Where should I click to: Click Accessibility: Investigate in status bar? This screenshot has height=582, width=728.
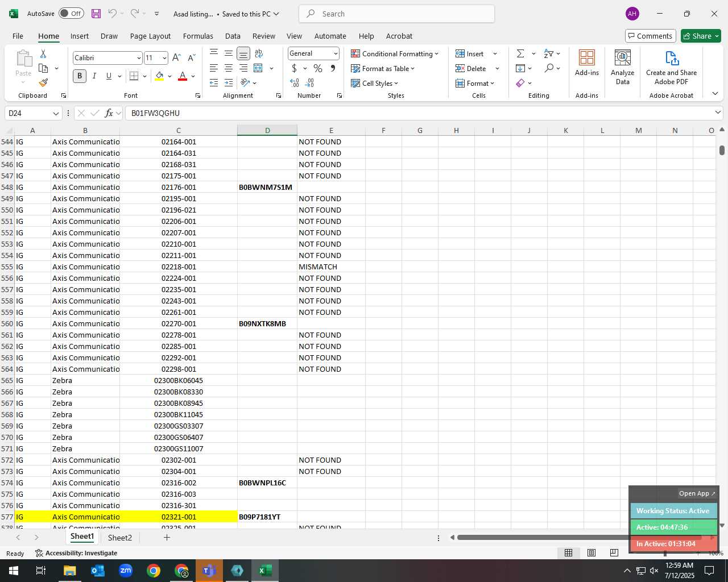(x=76, y=553)
